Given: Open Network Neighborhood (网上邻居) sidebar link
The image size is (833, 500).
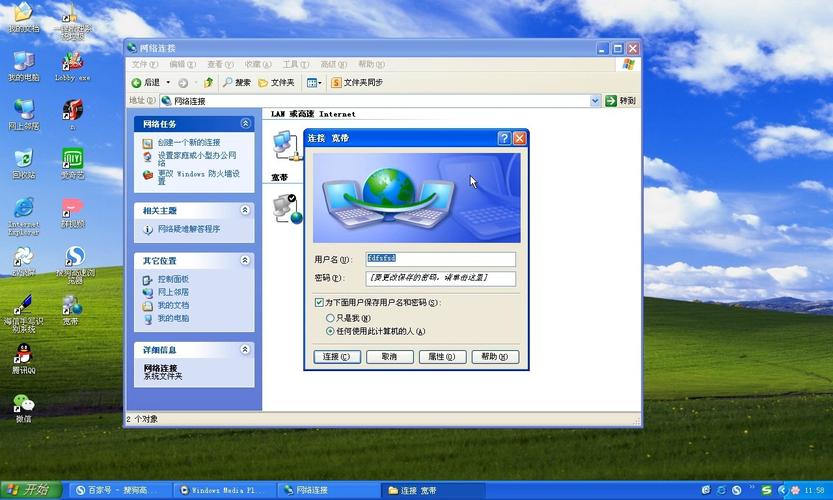Looking at the screenshot, I should (173, 292).
